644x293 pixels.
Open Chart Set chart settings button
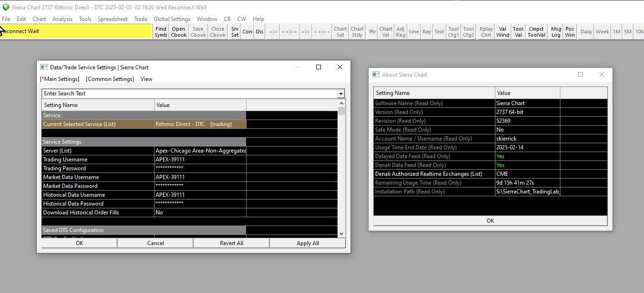point(340,32)
